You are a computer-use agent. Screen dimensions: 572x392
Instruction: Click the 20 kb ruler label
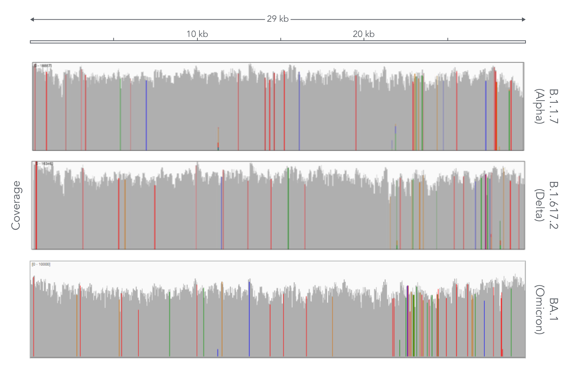[x=364, y=34]
